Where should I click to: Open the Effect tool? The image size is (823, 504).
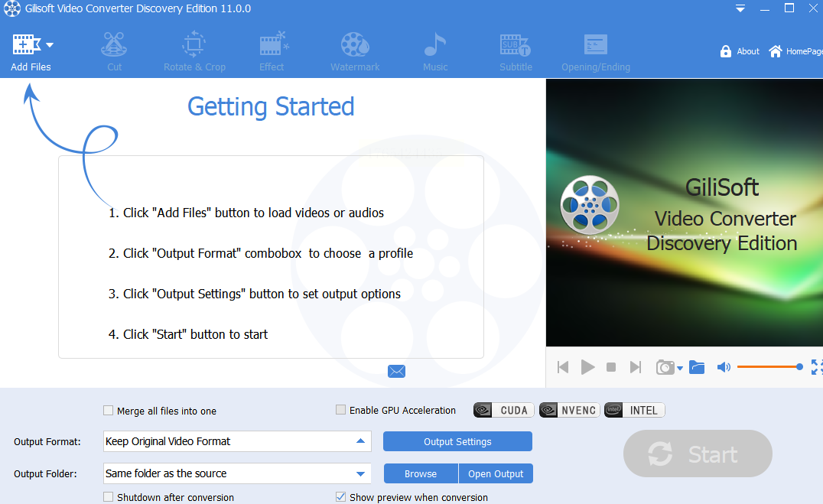[x=272, y=51]
